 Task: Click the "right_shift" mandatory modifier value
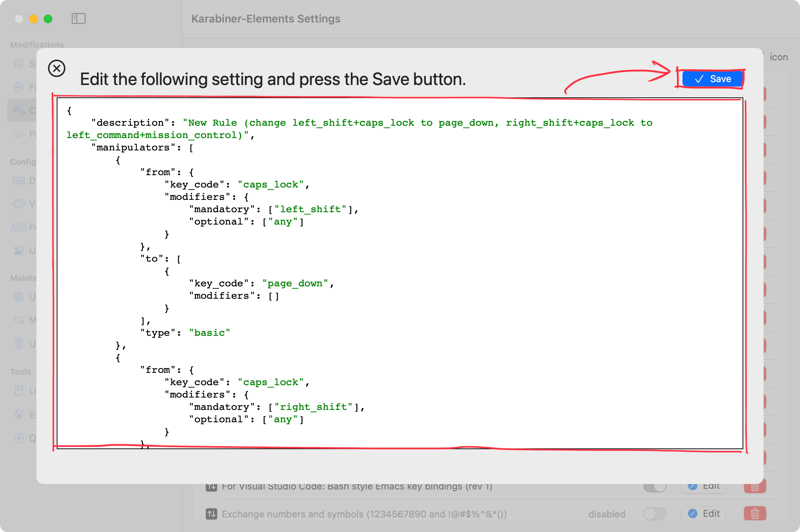click(313, 407)
